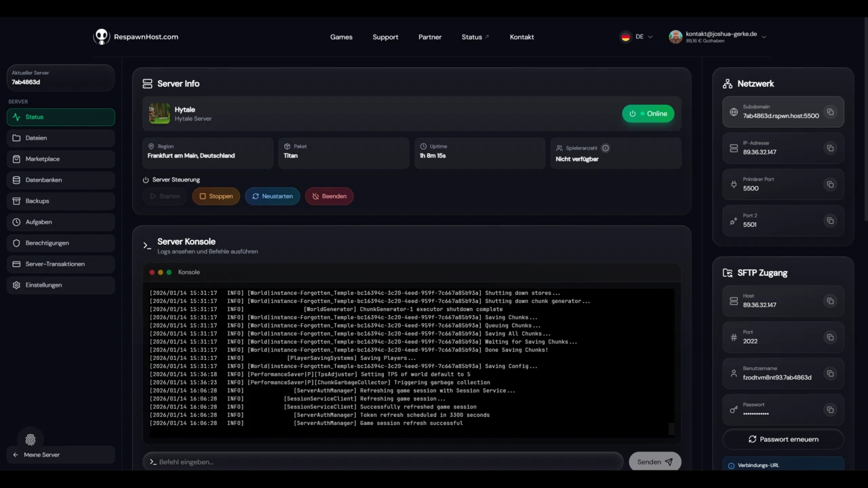This screenshot has height=488, width=868.
Task: Collapse the Server Konsole section chevron
Action: tap(146, 245)
